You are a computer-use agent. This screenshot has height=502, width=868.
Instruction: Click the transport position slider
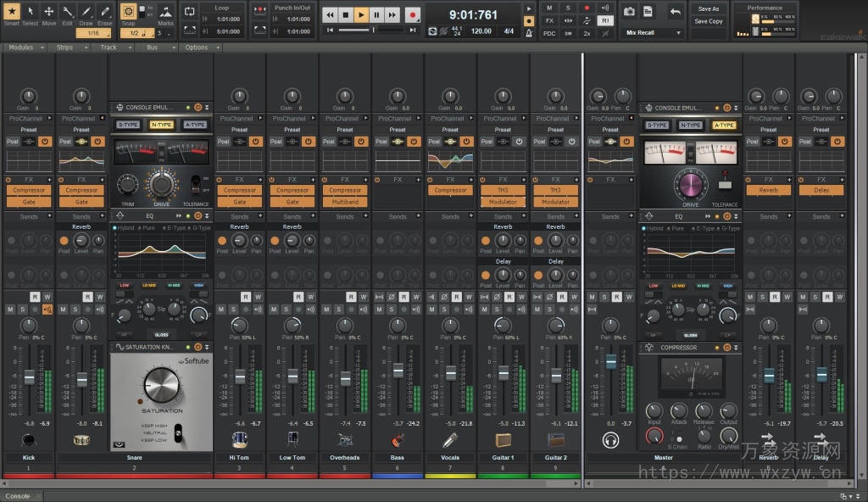(x=373, y=29)
